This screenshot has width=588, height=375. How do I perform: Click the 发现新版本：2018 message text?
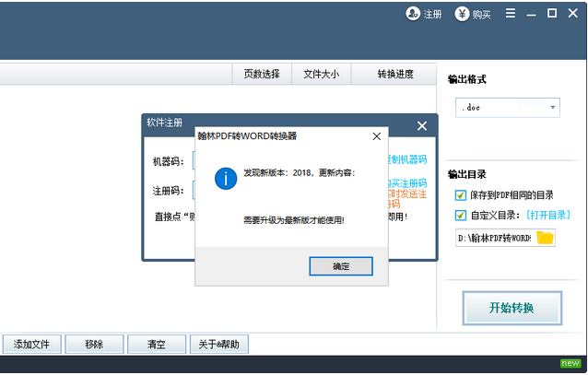pyautogui.click(x=299, y=173)
